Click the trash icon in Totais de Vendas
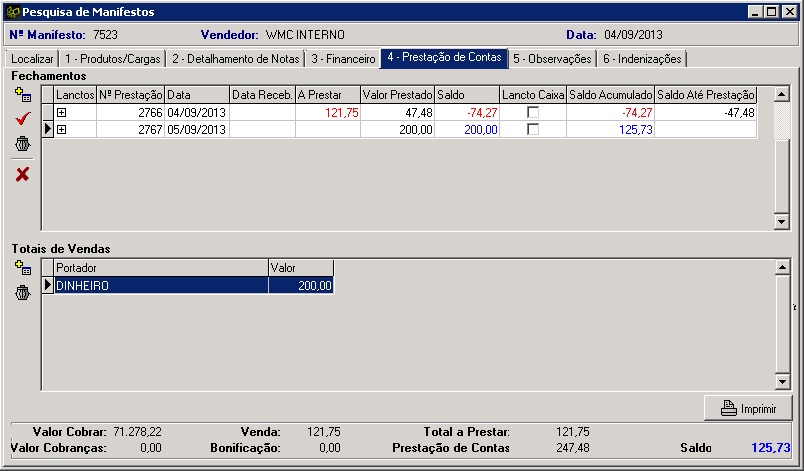Viewport: 804px width, 471px height. point(22,293)
